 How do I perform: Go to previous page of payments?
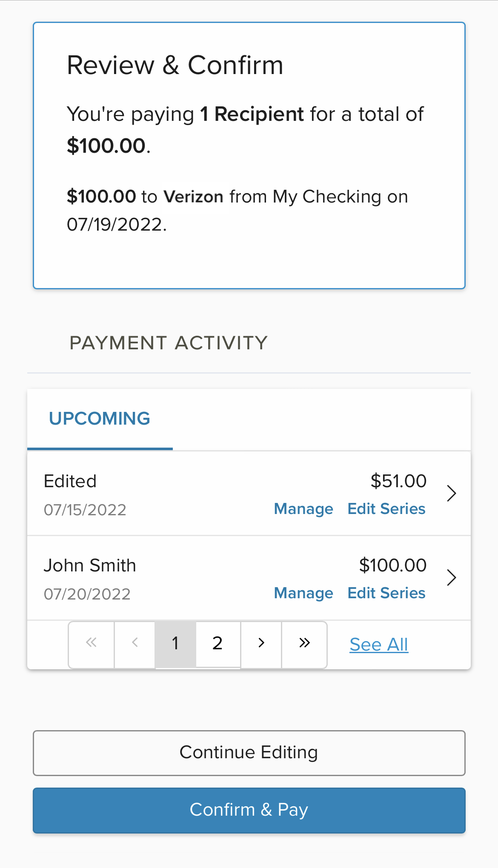[x=135, y=643]
